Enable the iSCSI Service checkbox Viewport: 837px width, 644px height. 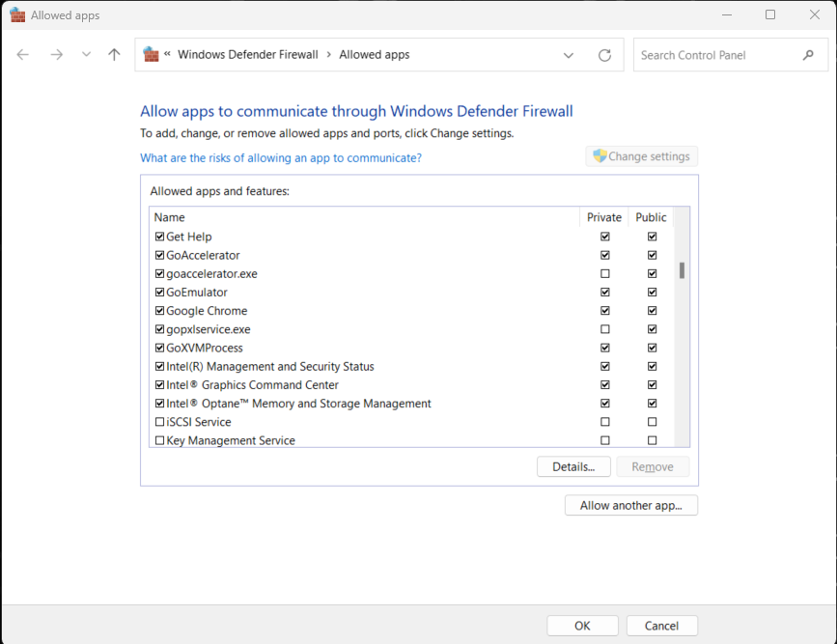(x=159, y=422)
